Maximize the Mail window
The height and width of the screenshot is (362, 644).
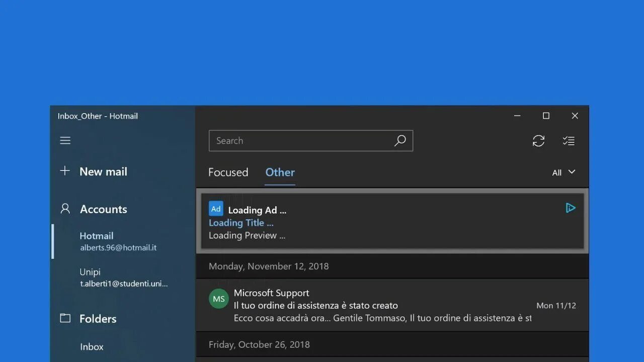[546, 116]
